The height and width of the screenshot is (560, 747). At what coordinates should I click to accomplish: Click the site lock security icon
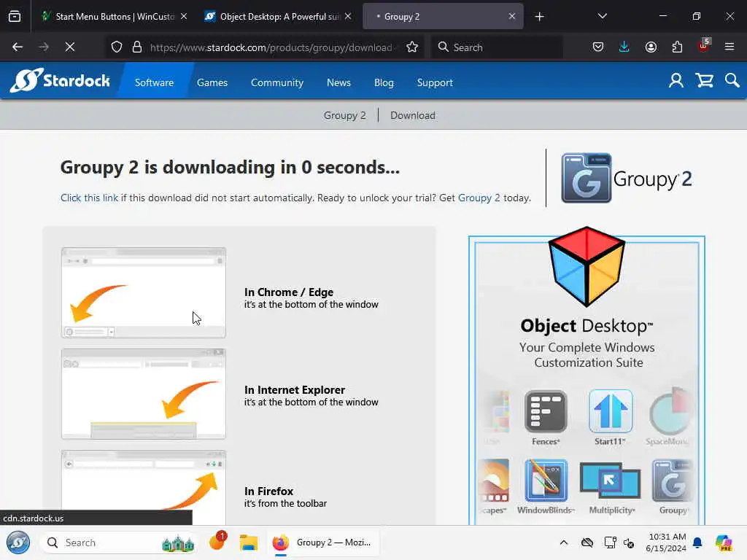pyautogui.click(x=137, y=47)
